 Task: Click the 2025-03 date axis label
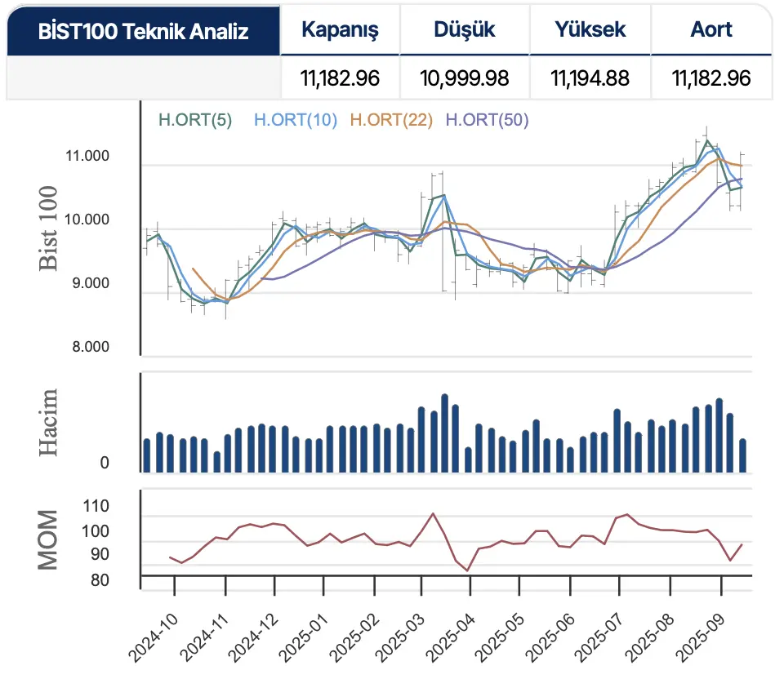click(400, 637)
